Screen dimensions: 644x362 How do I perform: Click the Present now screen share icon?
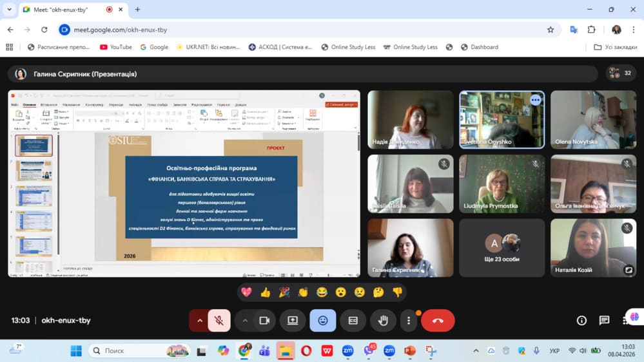pyautogui.click(x=293, y=320)
